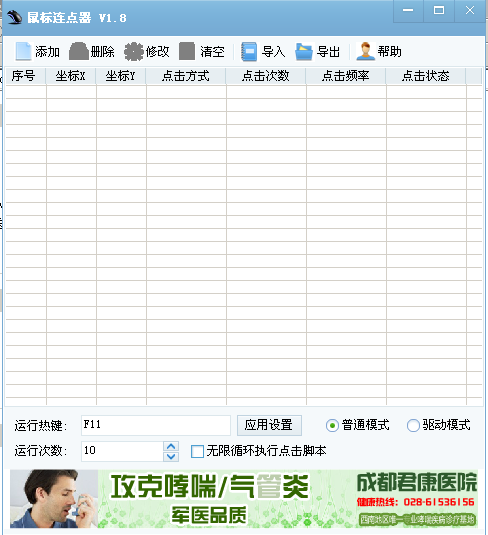The image size is (488, 535).
Task: Enable the 无限循环执行点击脚本 checkbox
Action: [197, 451]
